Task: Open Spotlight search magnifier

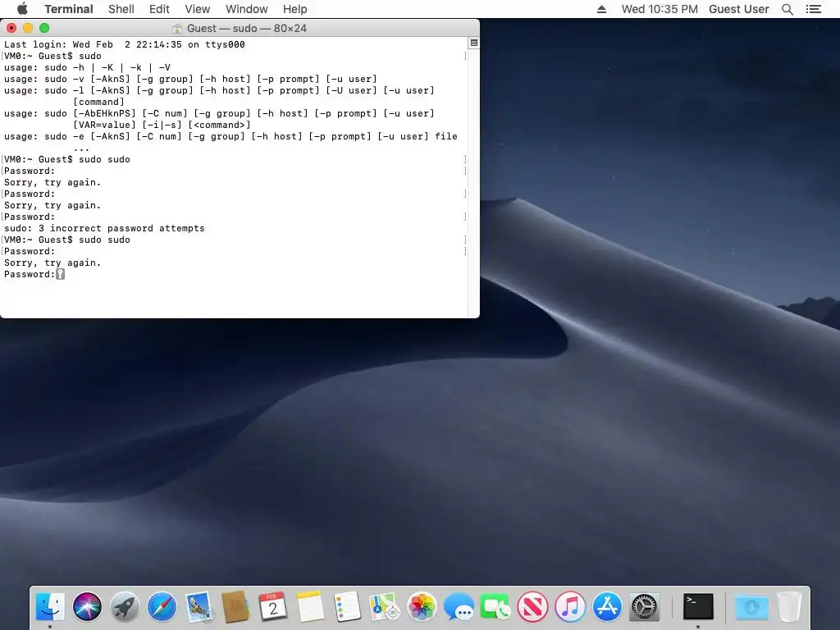Action: click(787, 9)
